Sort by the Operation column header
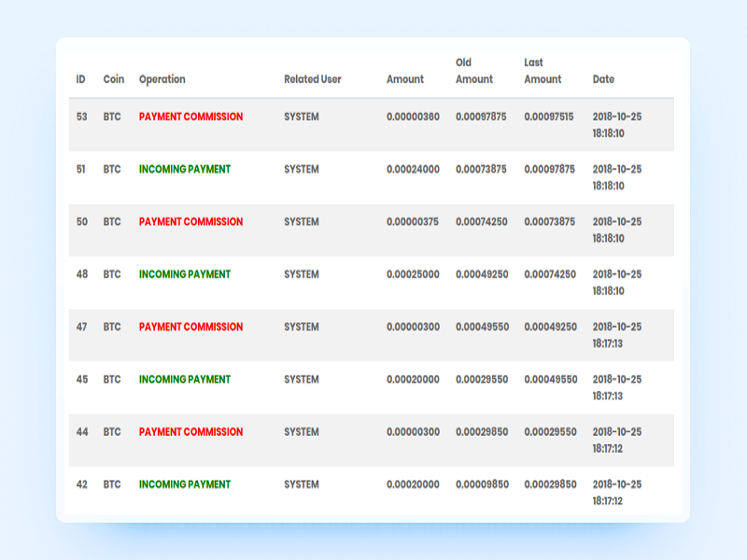The height and width of the screenshot is (560, 747). (x=162, y=79)
